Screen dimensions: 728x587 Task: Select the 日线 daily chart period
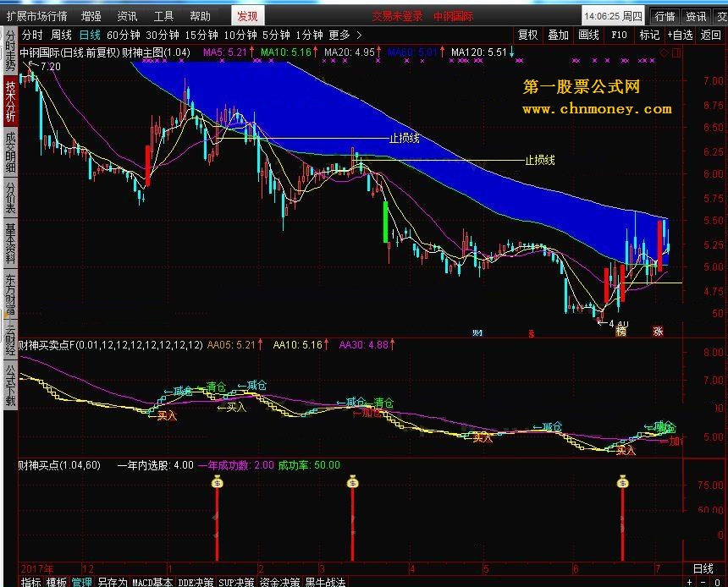90,35
